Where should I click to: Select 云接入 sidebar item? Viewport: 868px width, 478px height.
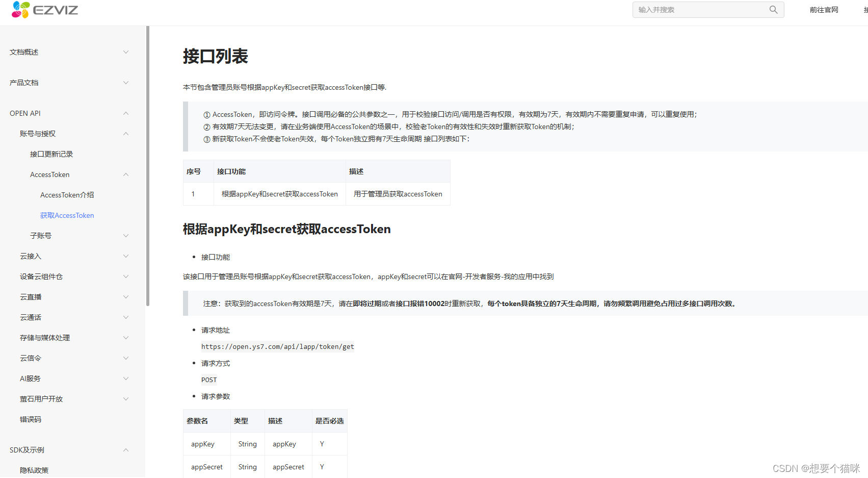coord(31,256)
